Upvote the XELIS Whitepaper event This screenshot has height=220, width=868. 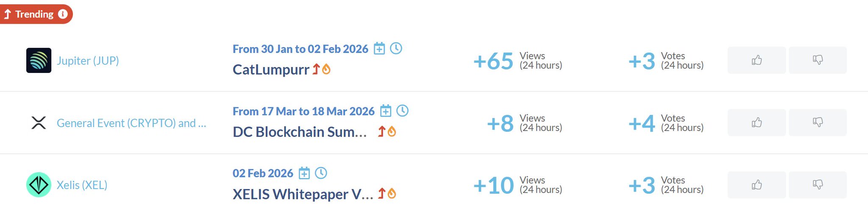pyautogui.click(x=757, y=185)
